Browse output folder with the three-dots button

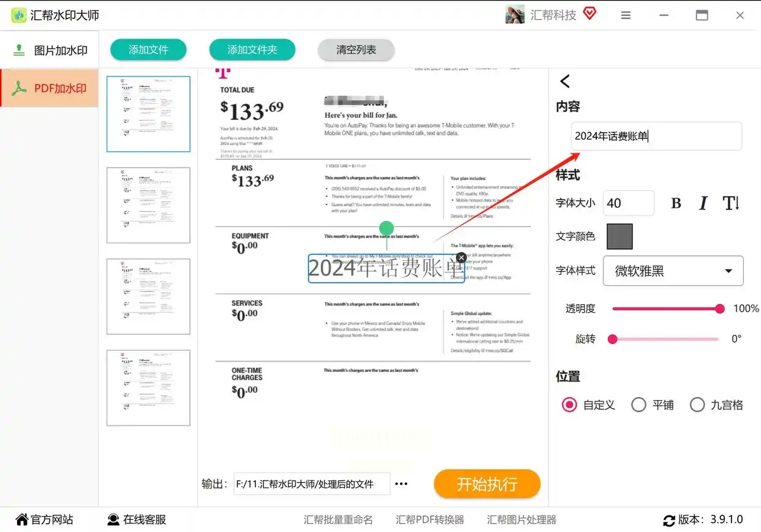pos(401,484)
